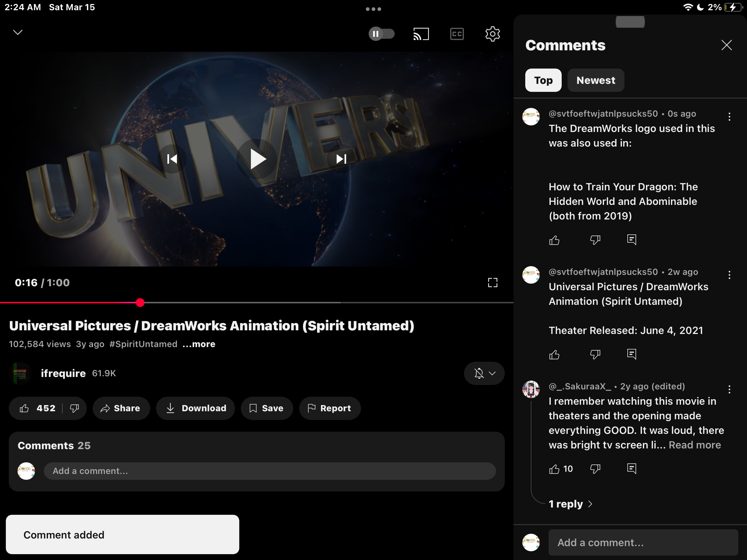The width and height of the screenshot is (747, 560).
Task: Expand the 1 reply thread
Action: (570, 504)
